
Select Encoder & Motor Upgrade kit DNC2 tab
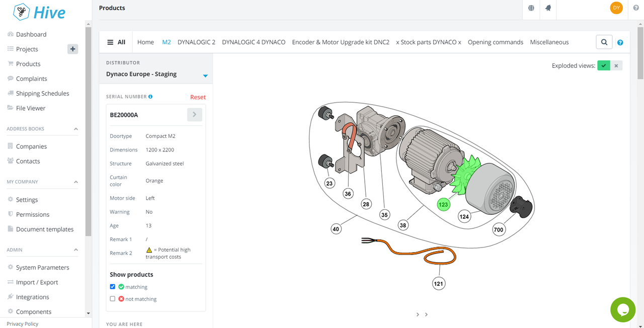(341, 42)
